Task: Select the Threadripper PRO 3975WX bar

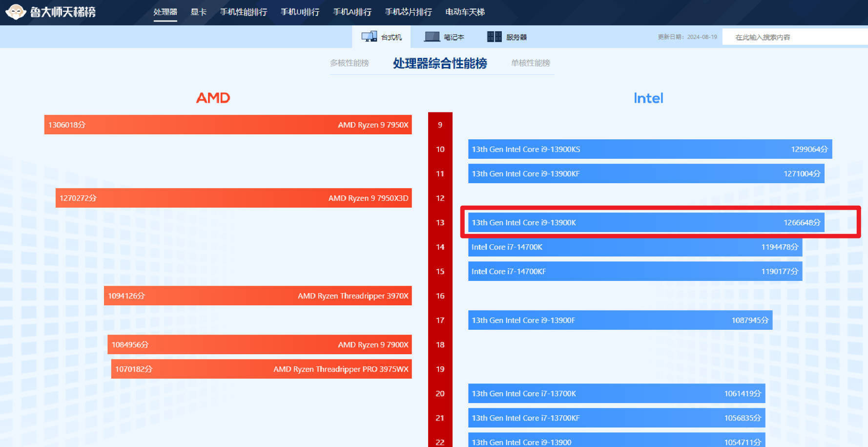Action: (x=262, y=369)
